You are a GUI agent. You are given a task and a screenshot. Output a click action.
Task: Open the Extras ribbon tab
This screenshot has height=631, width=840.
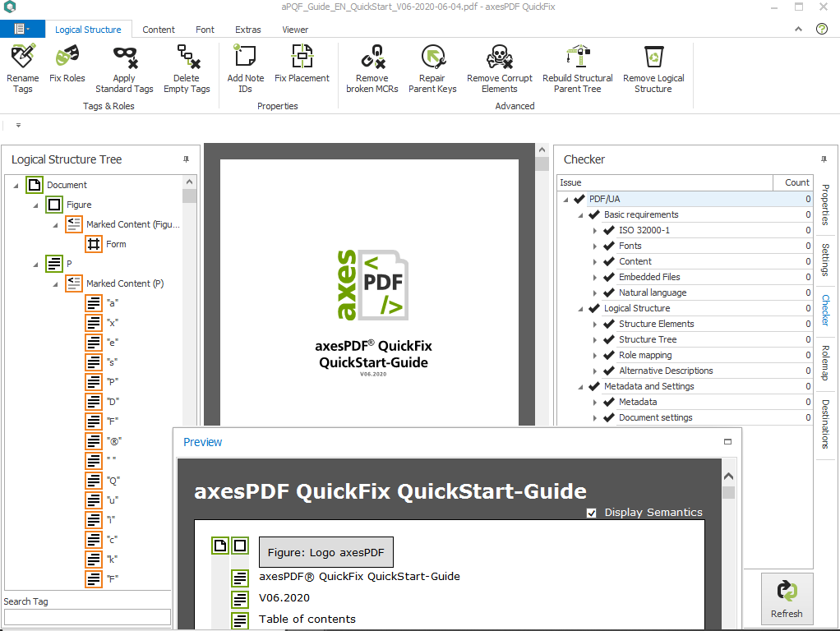[x=248, y=30]
